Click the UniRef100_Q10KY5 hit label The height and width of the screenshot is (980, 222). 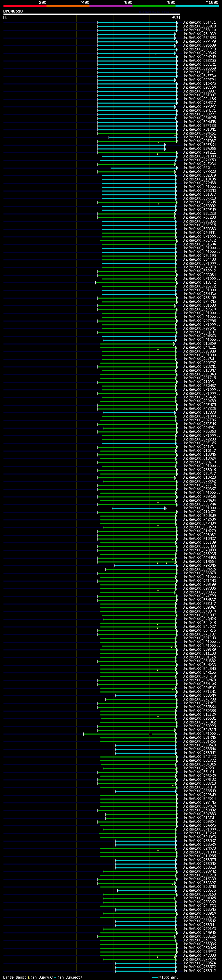(x=199, y=83)
